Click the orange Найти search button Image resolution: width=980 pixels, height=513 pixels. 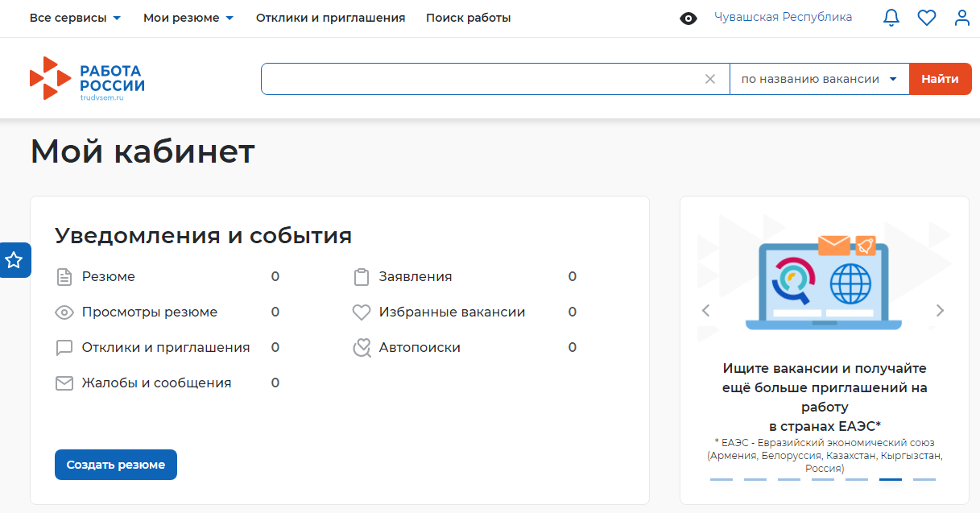(940, 79)
